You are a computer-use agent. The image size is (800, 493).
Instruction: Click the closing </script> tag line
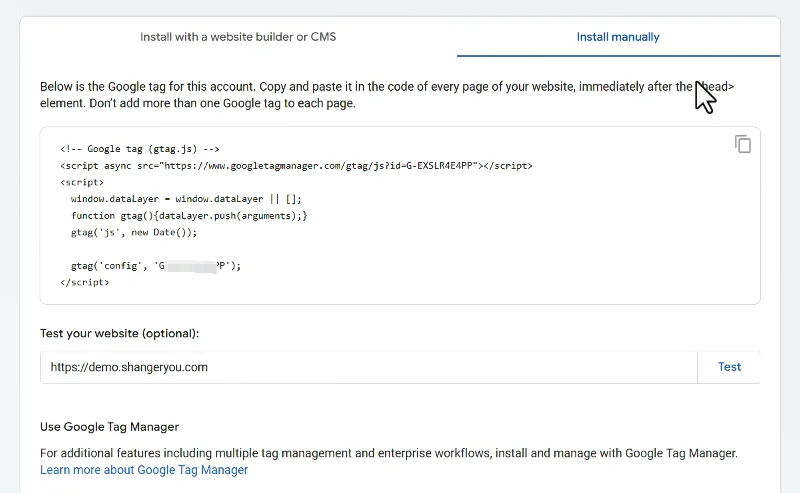[84, 282]
